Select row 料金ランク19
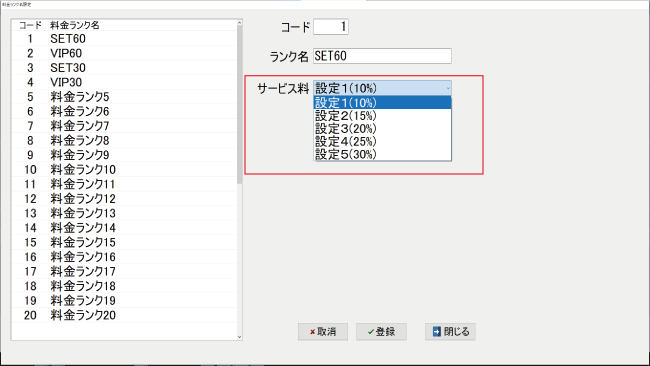650x366 pixels. tap(124, 300)
